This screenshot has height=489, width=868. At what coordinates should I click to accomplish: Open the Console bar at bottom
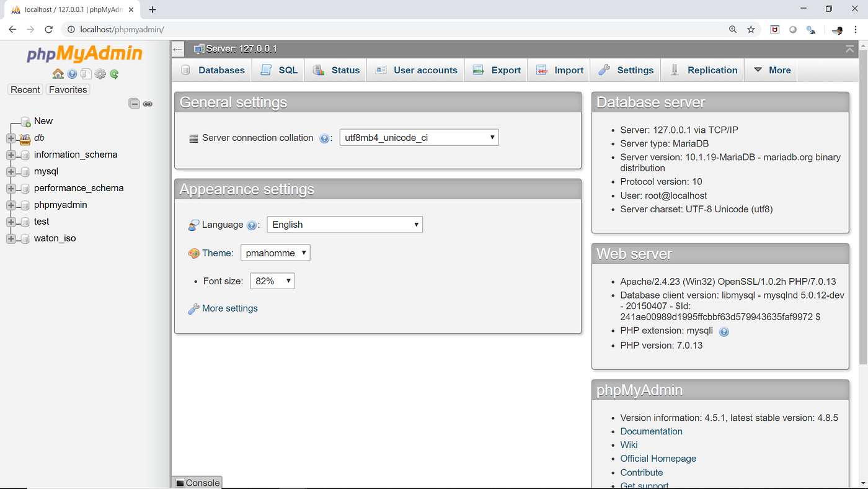(x=197, y=483)
